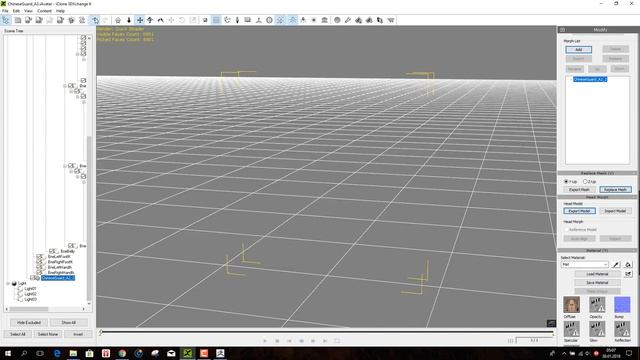Open the 3DXchange app on taskbar
The image size is (640, 360).
click(187, 353)
